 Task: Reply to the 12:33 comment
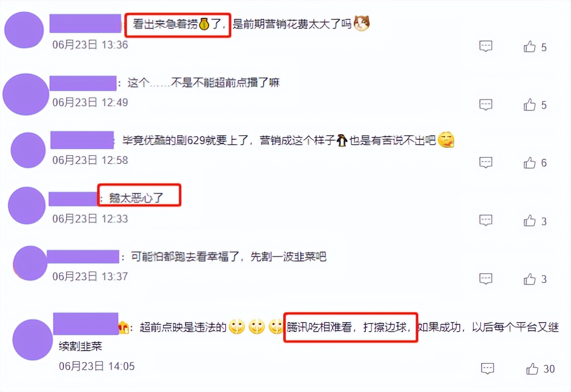486,221
